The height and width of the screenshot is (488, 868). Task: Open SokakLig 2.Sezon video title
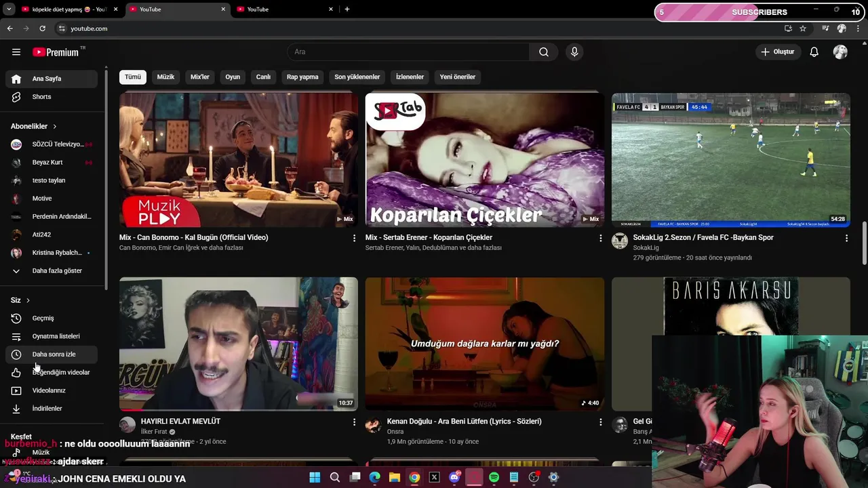click(x=703, y=238)
